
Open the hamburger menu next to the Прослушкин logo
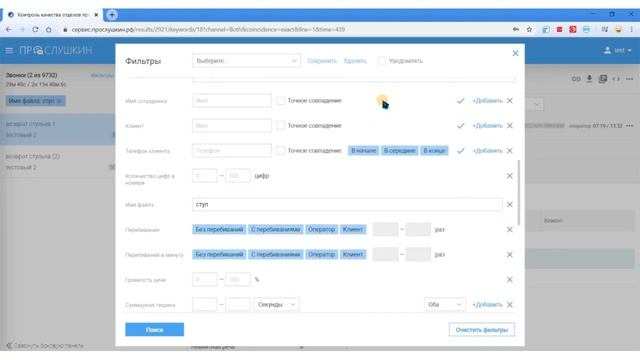(x=9, y=51)
